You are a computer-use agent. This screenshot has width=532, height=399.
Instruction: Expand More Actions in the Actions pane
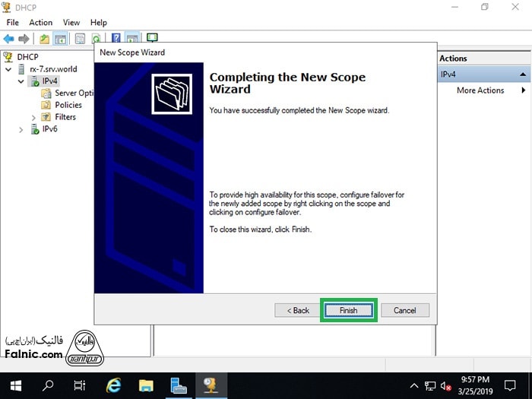click(x=480, y=90)
